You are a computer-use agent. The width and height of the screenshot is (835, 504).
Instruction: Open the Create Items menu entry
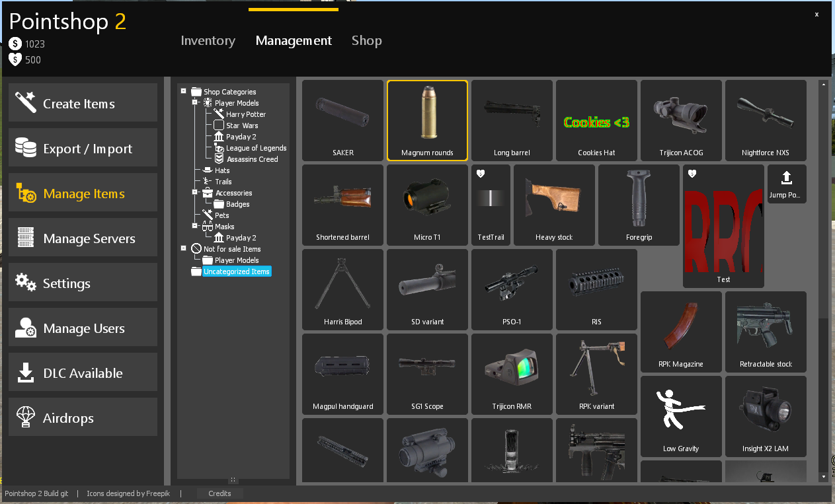pyautogui.click(x=83, y=102)
